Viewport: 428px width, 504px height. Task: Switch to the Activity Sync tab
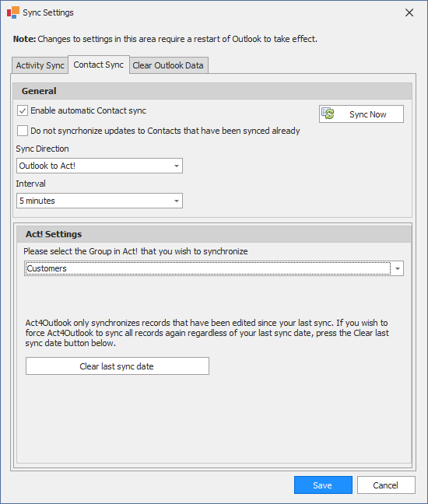40,65
